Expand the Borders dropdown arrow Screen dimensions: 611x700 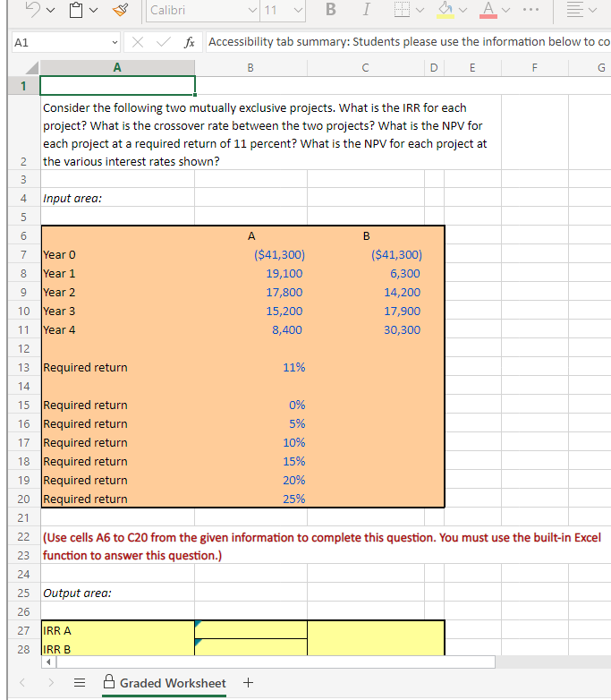(420, 10)
